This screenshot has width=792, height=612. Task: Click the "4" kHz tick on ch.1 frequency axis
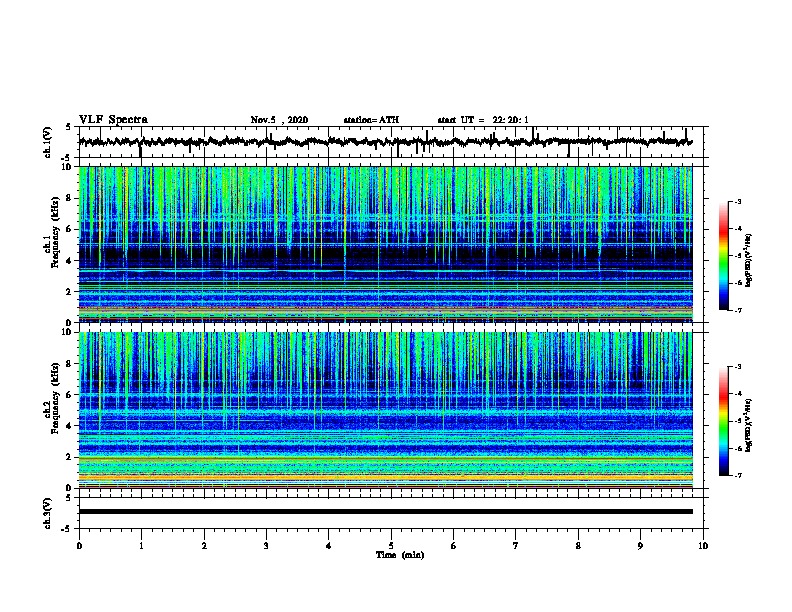[x=70, y=261]
